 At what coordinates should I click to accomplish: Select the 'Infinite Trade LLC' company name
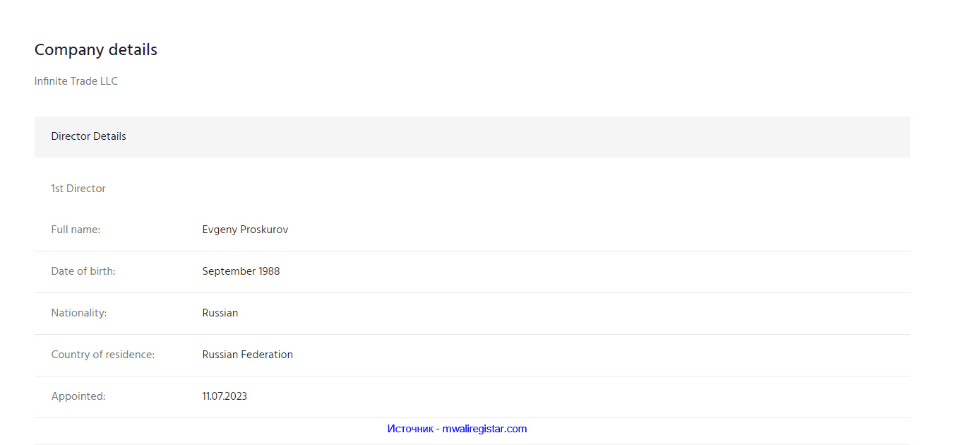[76, 81]
